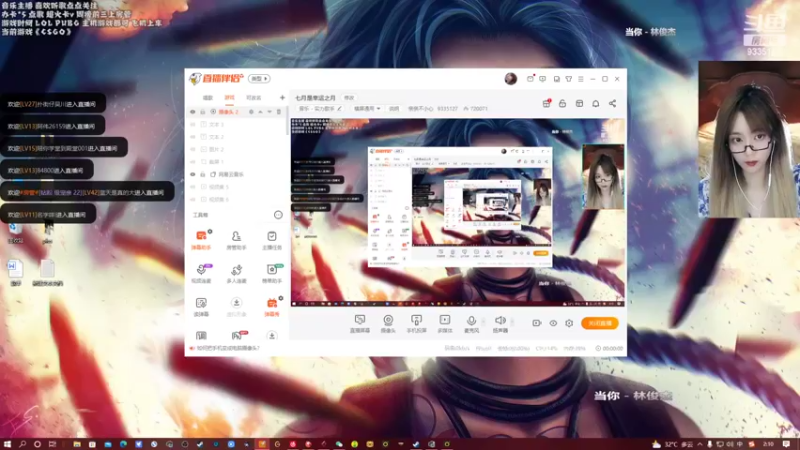The width and height of the screenshot is (800, 450).
Task: Toggle visibility eye of 摄像头 2 source
Action: [193, 112]
